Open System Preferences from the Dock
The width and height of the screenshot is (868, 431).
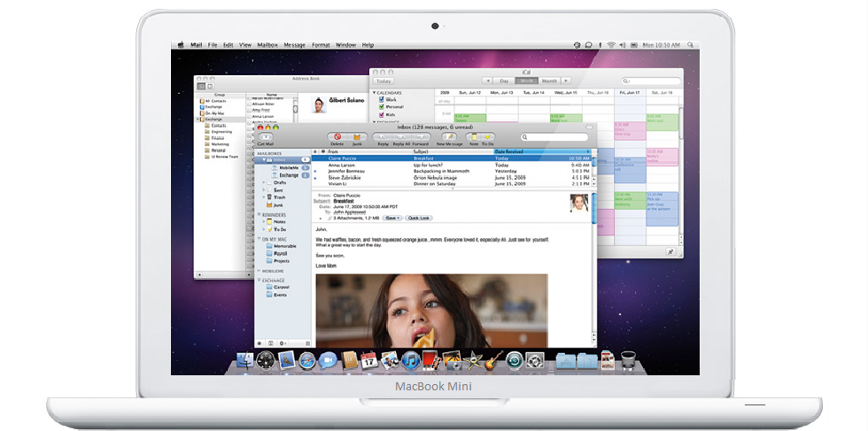click(535, 361)
